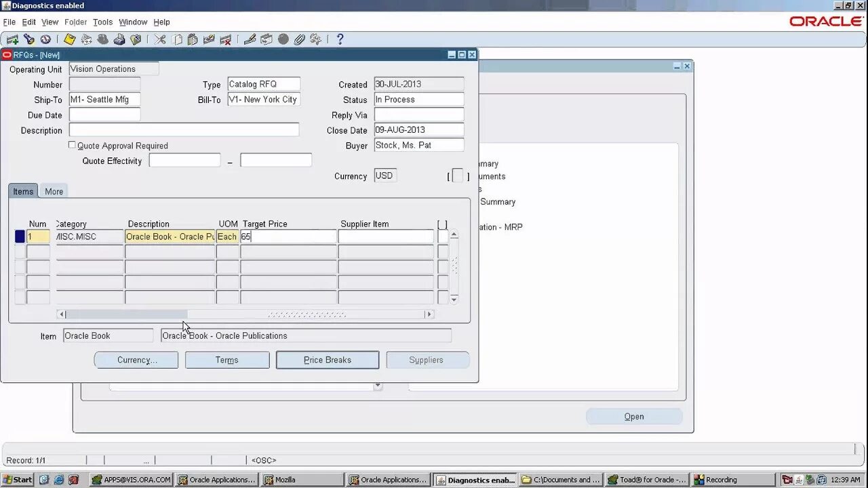Viewport: 868px width, 488px height.
Task: Click the Paste clipboard toolbar icon
Action: point(193,39)
